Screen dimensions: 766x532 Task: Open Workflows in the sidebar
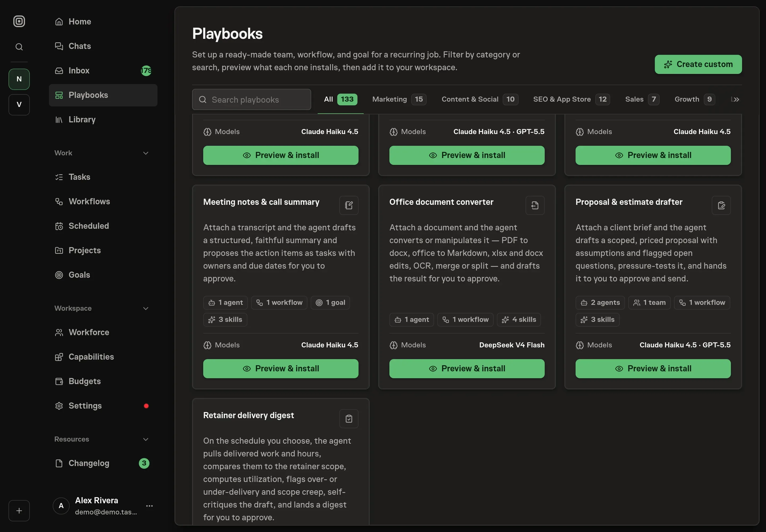point(103,201)
